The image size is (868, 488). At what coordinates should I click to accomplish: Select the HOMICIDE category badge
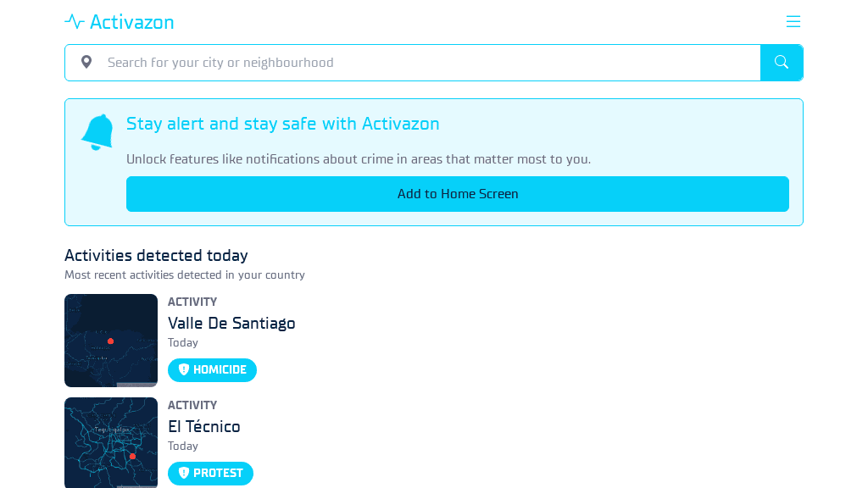212,370
